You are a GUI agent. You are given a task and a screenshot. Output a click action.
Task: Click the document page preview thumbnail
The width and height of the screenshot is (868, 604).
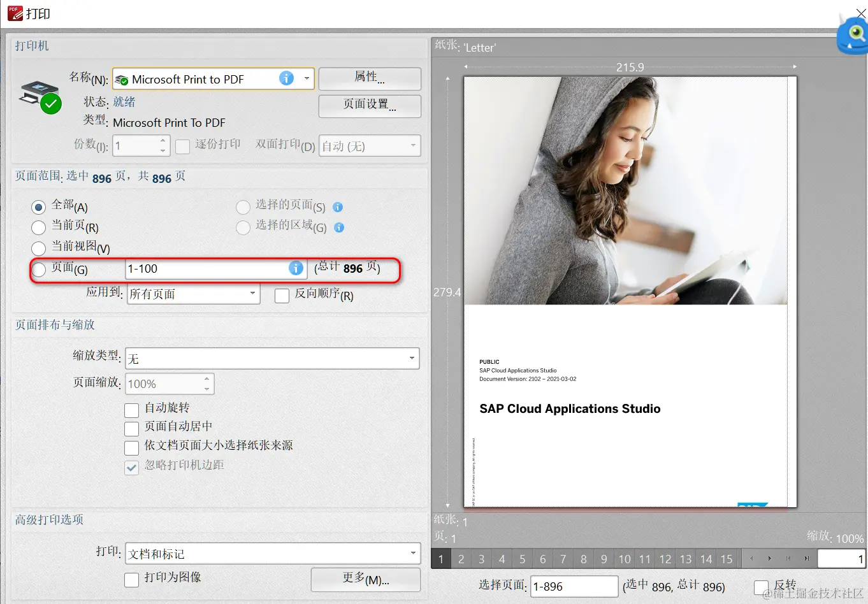point(630,292)
